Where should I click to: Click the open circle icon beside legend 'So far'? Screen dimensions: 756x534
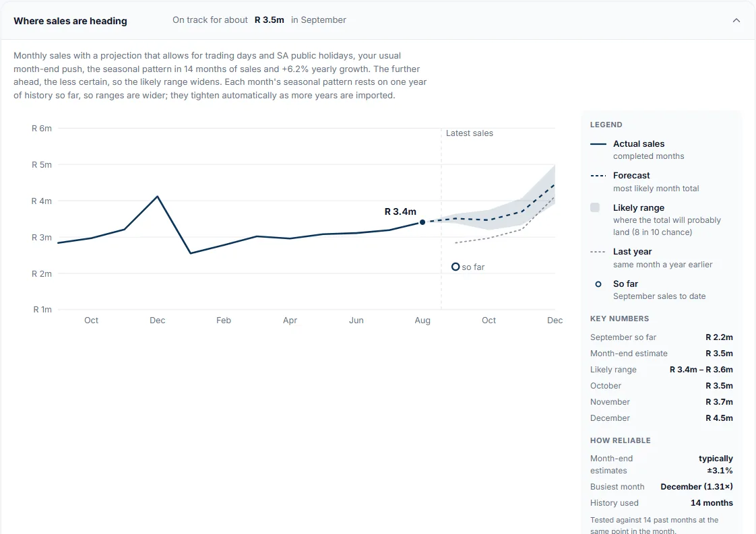click(x=598, y=284)
